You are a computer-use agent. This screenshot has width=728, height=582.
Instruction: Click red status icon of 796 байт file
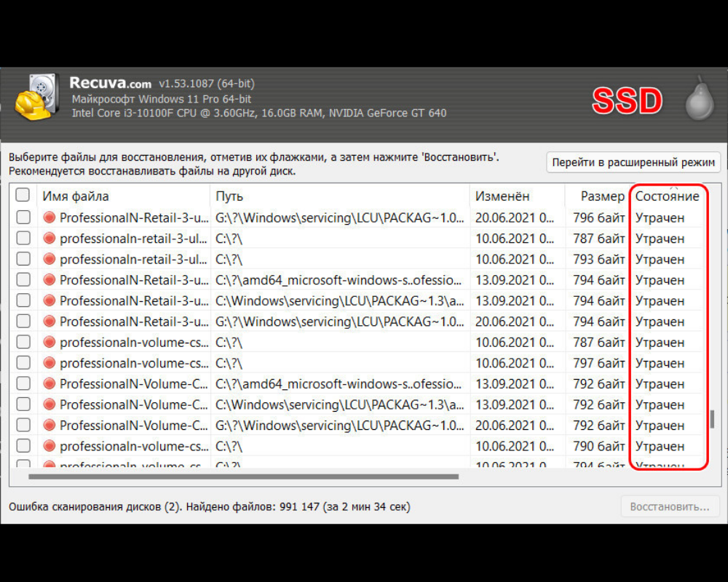[50, 218]
